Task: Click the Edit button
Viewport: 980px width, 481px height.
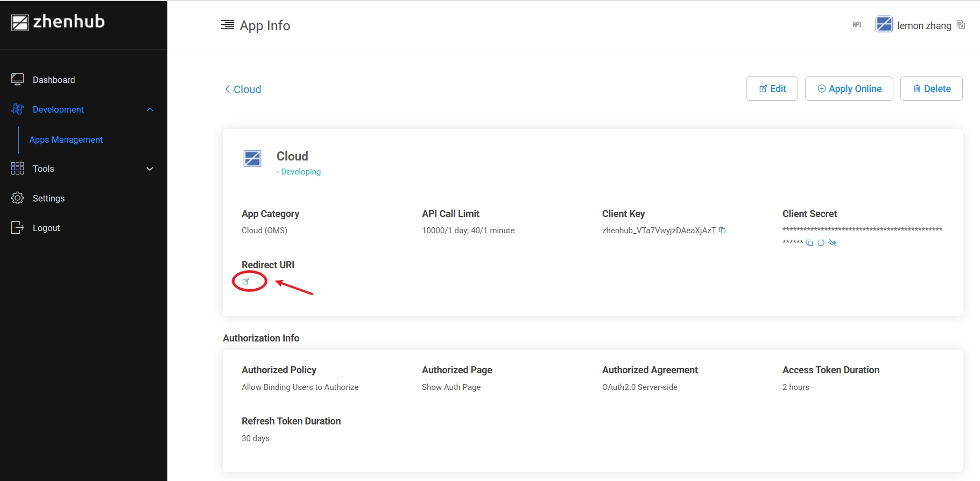Action: (x=772, y=89)
